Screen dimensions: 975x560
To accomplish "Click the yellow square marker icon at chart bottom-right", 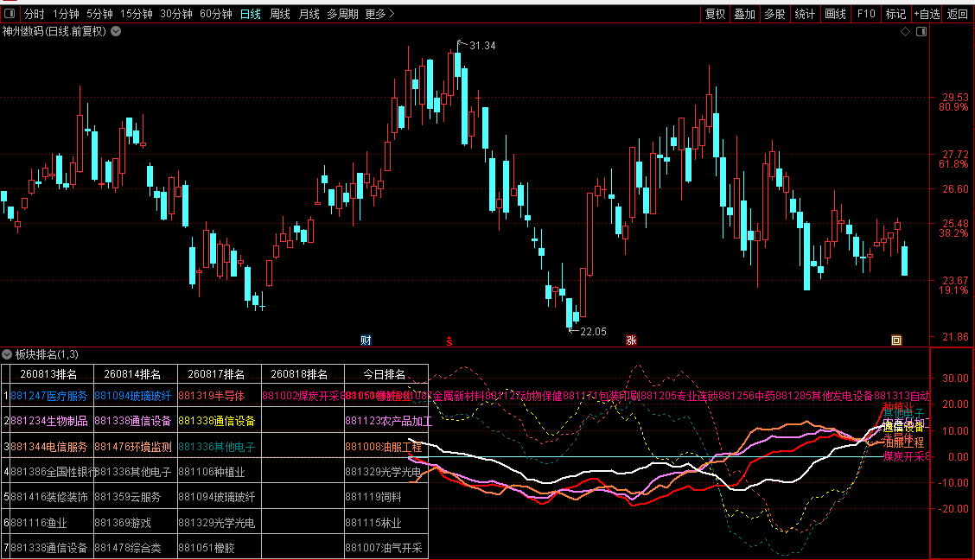I will click(896, 340).
